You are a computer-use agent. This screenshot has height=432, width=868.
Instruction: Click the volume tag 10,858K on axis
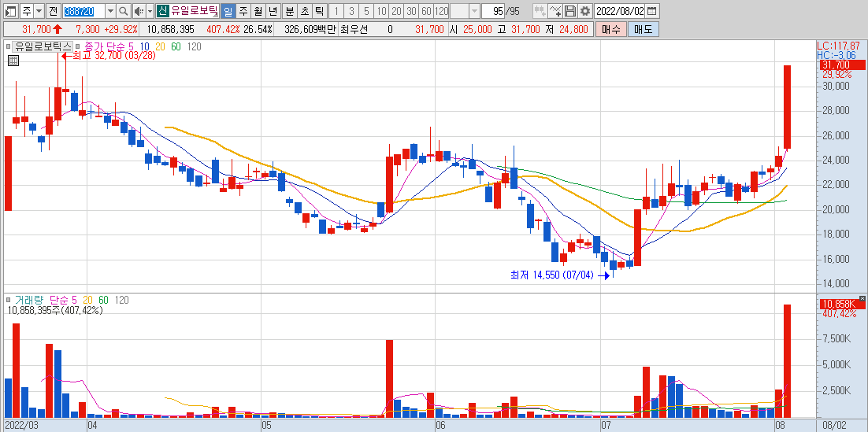point(841,305)
